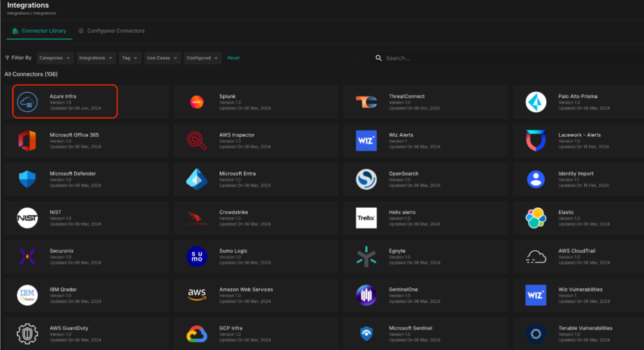Click the AWS Inspector magnifier icon
This screenshot has width=644, height=350.
[197, 140]
